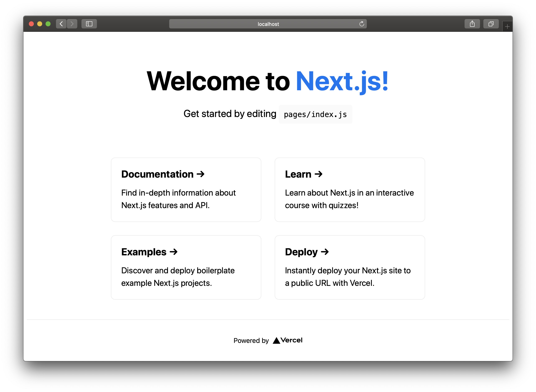
Task: Click the 'Powered by' footer text
Action: [251, 341]
